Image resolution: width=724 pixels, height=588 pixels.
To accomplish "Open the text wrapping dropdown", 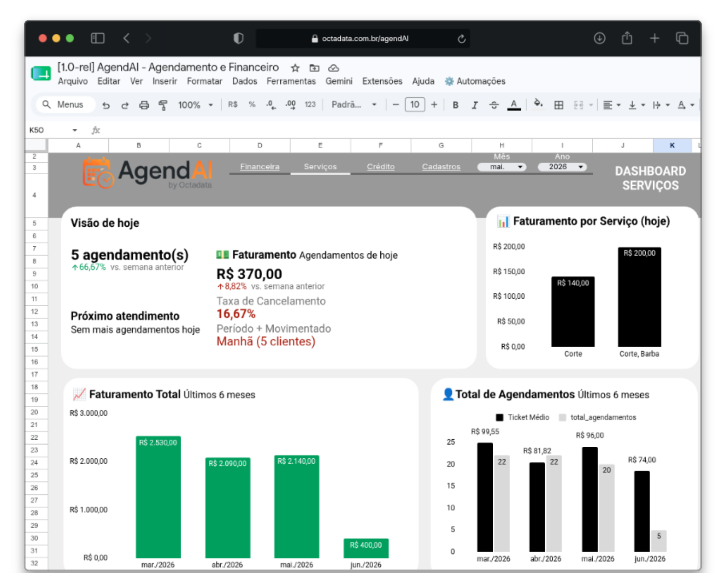I will [661, 105].
